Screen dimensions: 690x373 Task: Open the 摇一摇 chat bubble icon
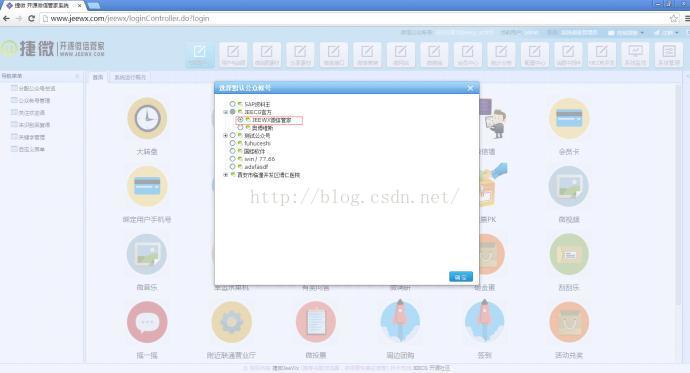point(147,322)
